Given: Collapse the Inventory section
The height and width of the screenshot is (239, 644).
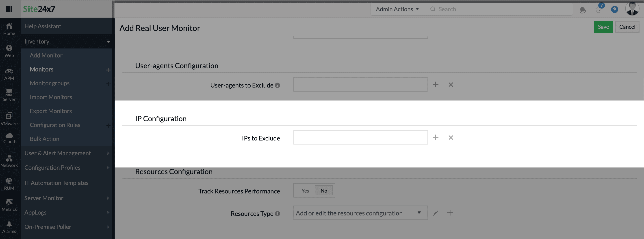Looking at the screenshot, I should coord(108,42).
